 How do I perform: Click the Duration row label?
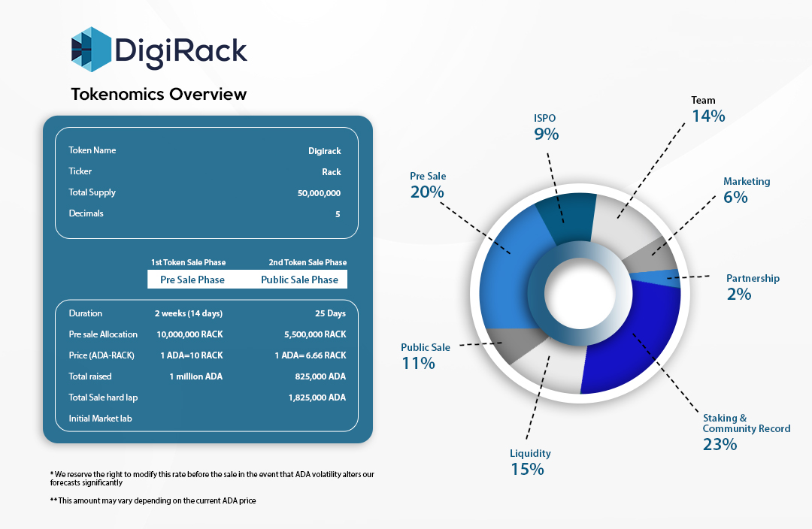point(86,313)
